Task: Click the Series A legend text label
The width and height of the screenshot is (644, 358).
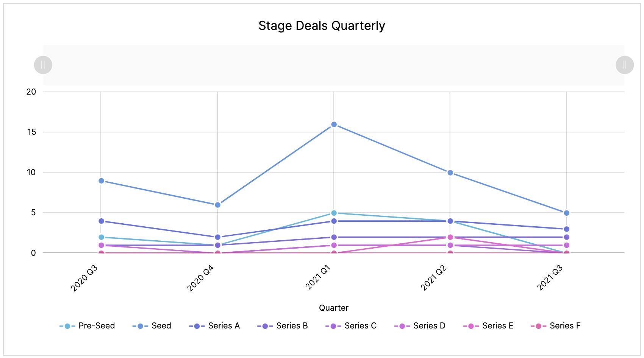Action: (224, 325)
